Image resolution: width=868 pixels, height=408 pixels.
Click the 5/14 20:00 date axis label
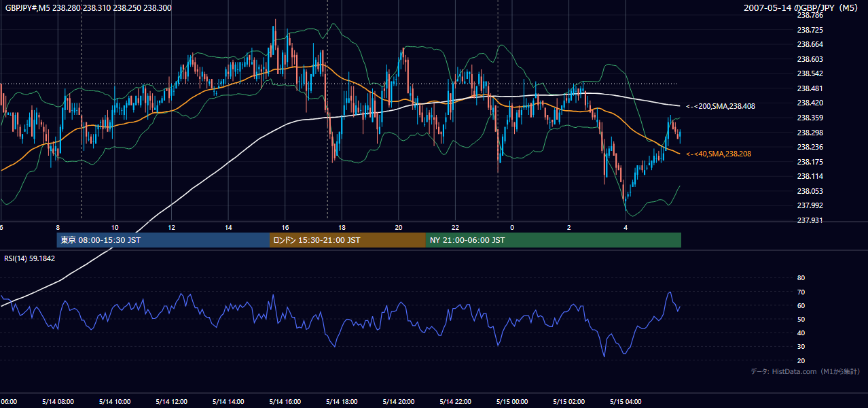point(399,401)
